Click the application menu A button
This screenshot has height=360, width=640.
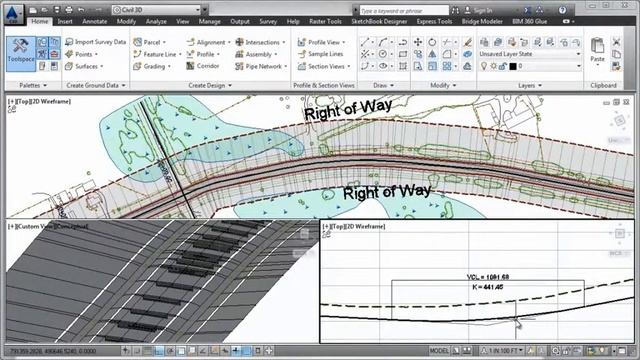pyautogui.click(x=13, y=13)
